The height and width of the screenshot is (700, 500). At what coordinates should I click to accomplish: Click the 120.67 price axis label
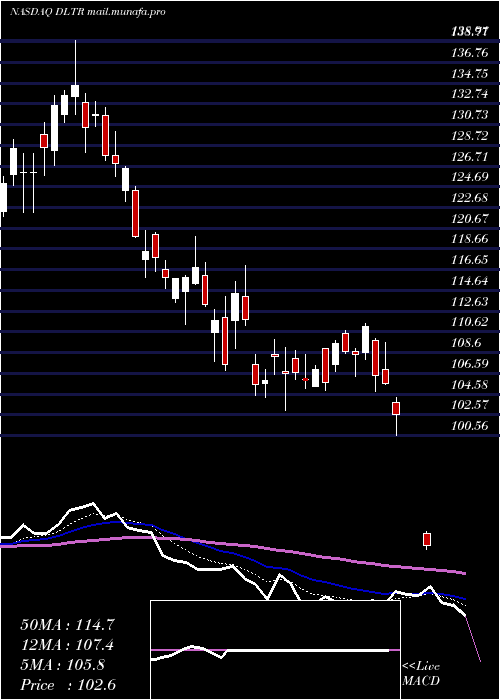pos(469,219)
